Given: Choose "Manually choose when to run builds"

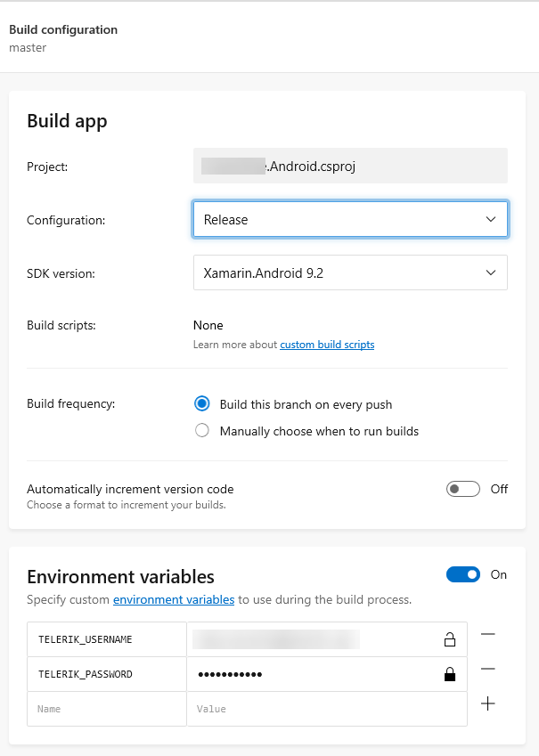Looking at the screenshot, I should pos(202,431).
